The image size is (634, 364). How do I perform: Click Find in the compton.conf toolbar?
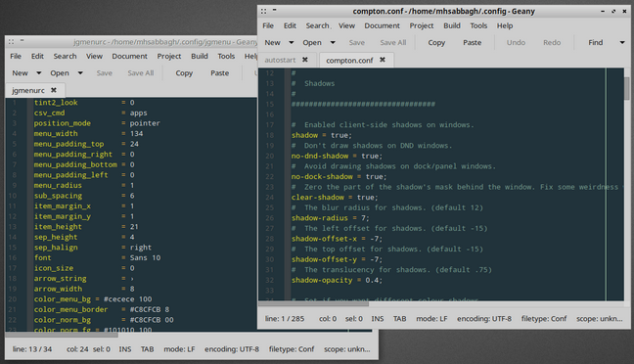(x=596, y=42)
